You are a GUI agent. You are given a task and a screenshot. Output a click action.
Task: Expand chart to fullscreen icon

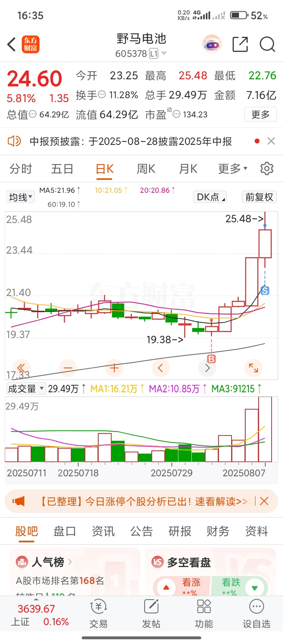[254, 368]
